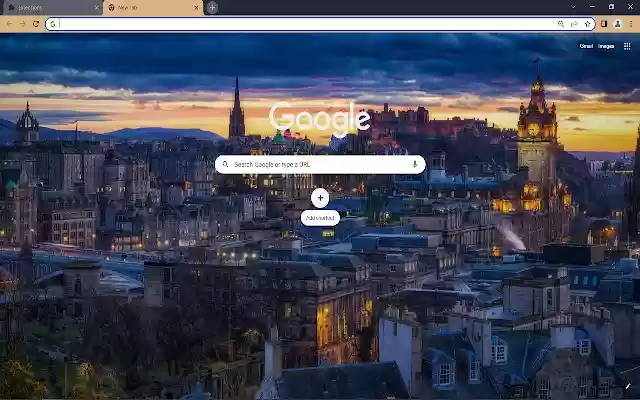Open the tab search dropdown chevron
The image size is (640, 400).
pyautogui.click(x=573, y=7)
